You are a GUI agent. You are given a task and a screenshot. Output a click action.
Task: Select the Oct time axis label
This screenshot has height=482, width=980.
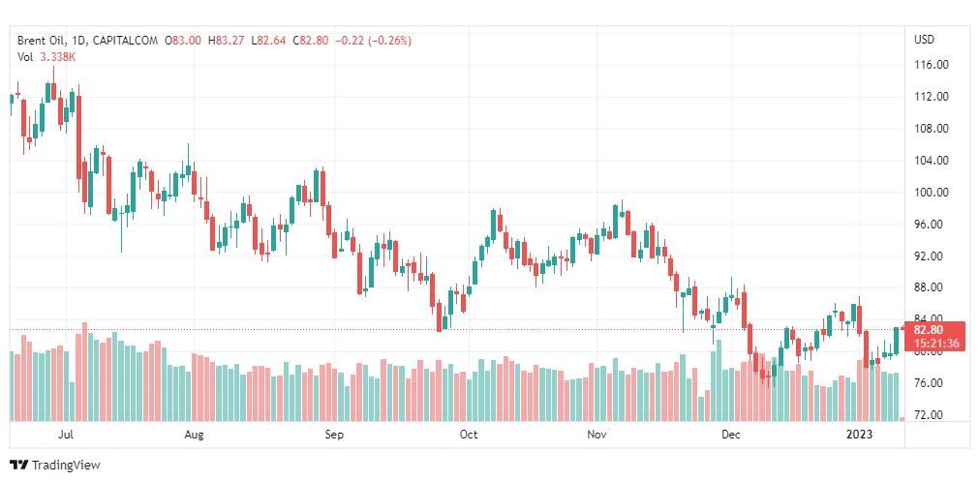469,435
